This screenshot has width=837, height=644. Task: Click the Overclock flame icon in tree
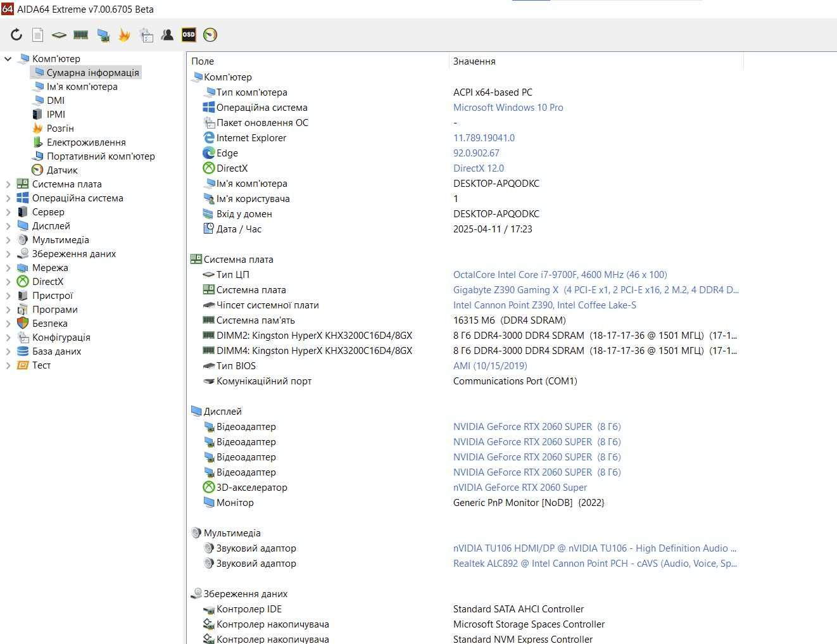tap(37, 128)
